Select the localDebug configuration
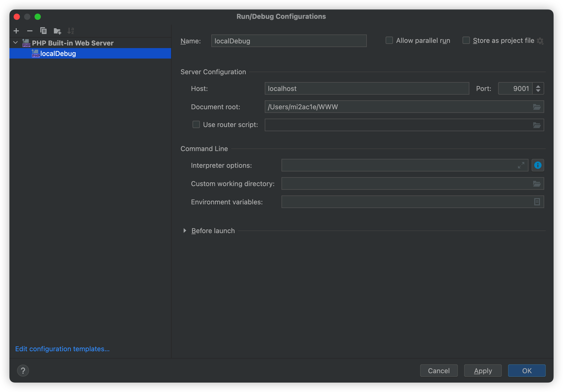563x392 pixels. click(x=90, y=54)
